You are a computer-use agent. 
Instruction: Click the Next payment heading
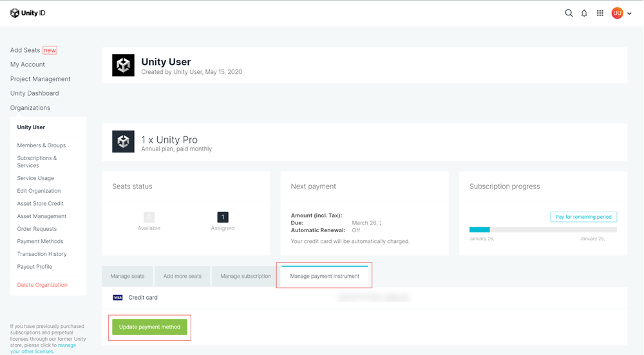tap(314, 187)
